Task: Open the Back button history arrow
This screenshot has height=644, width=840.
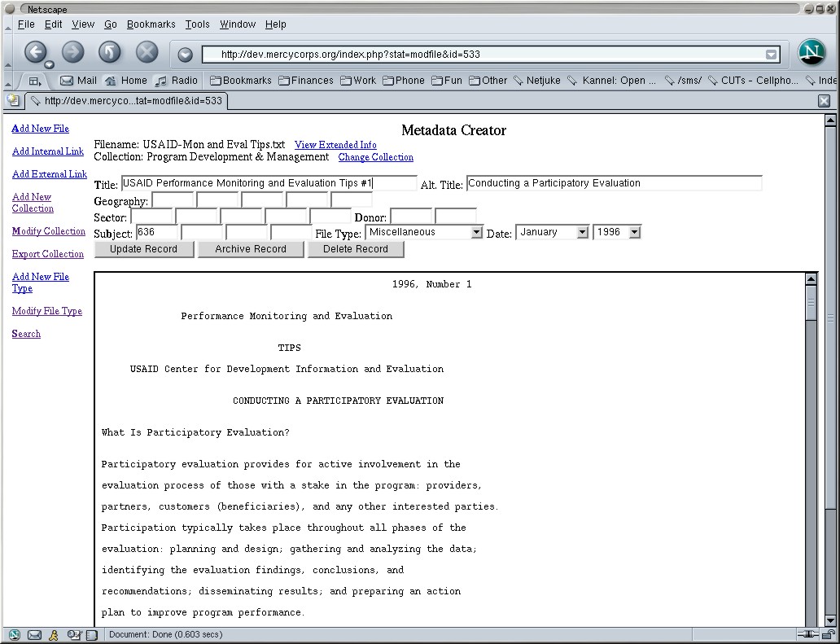Action: [49, 65]
